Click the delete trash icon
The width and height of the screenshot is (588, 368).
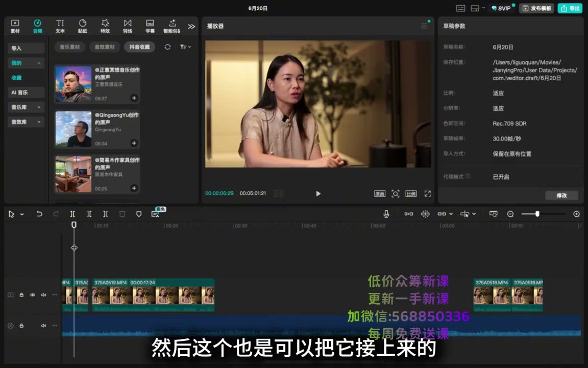coord(122,214)
